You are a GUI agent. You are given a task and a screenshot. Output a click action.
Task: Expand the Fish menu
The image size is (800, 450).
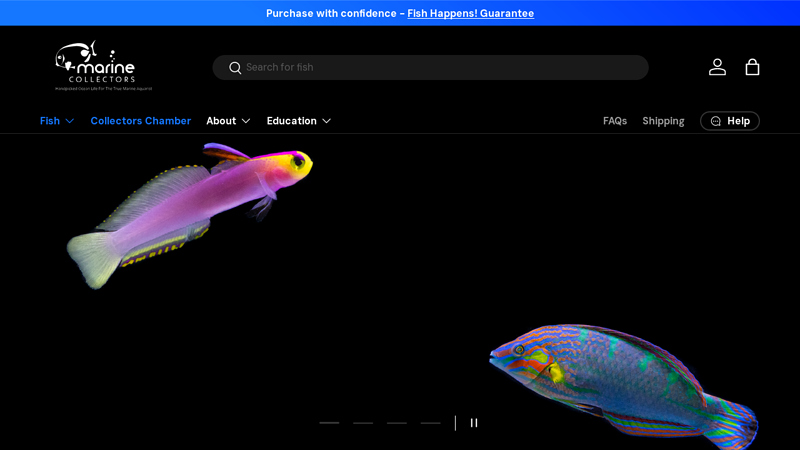coord(57,121)
